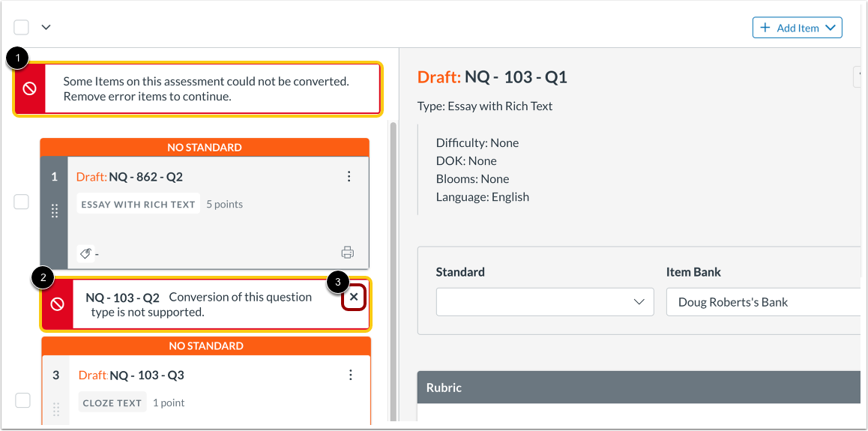Expand the bulk selection chevron menu
Viewport: 868px width, 431px height.
pyautogui.click(x=46, y=27)
